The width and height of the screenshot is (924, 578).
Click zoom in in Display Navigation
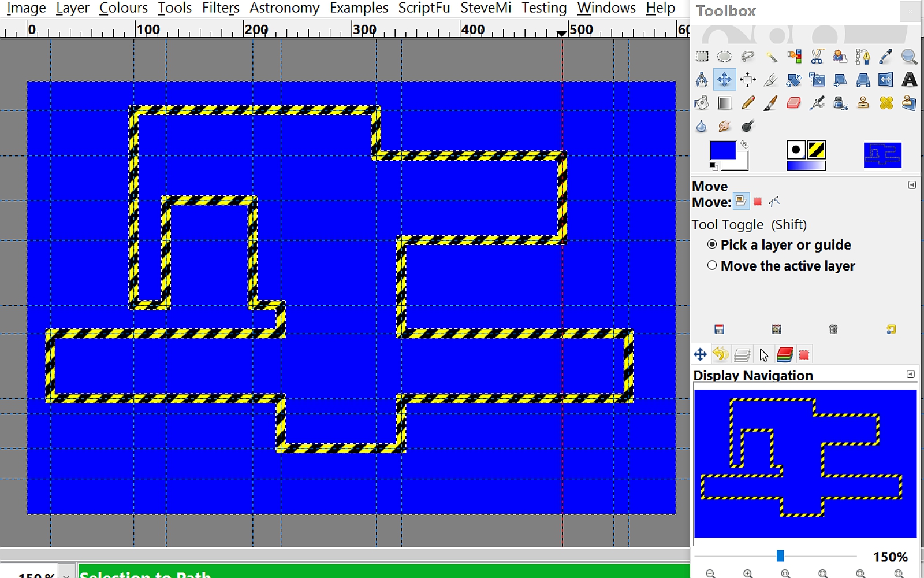point(748,573)
